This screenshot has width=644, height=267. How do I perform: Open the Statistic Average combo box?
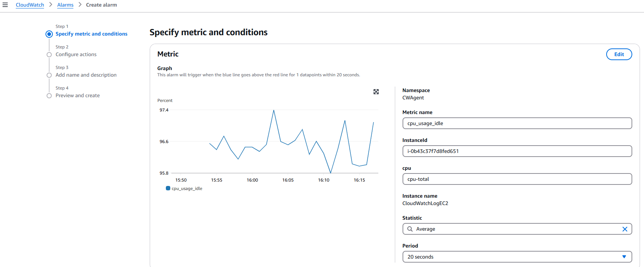click(514, 229)
